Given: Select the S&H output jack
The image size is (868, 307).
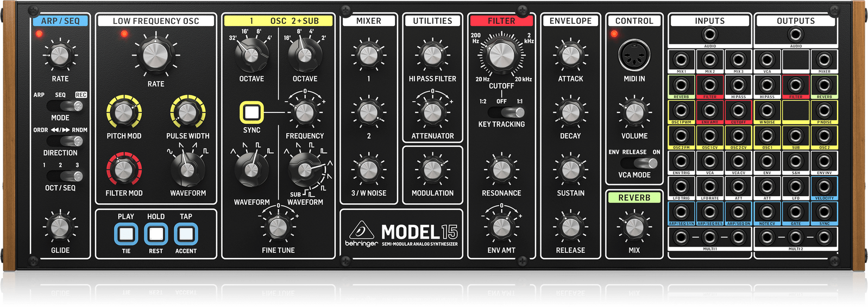Looking at the screenshot, I should tap(795, 161).
